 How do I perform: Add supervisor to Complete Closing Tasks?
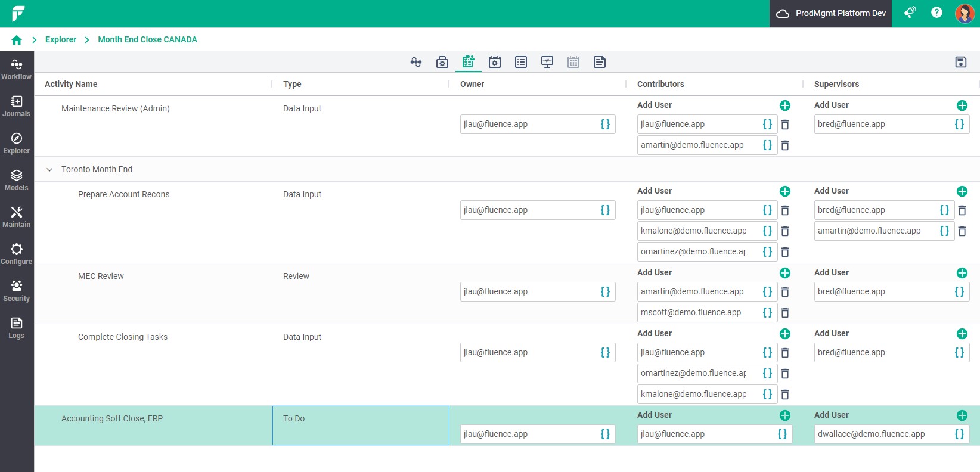pos(962,334)
